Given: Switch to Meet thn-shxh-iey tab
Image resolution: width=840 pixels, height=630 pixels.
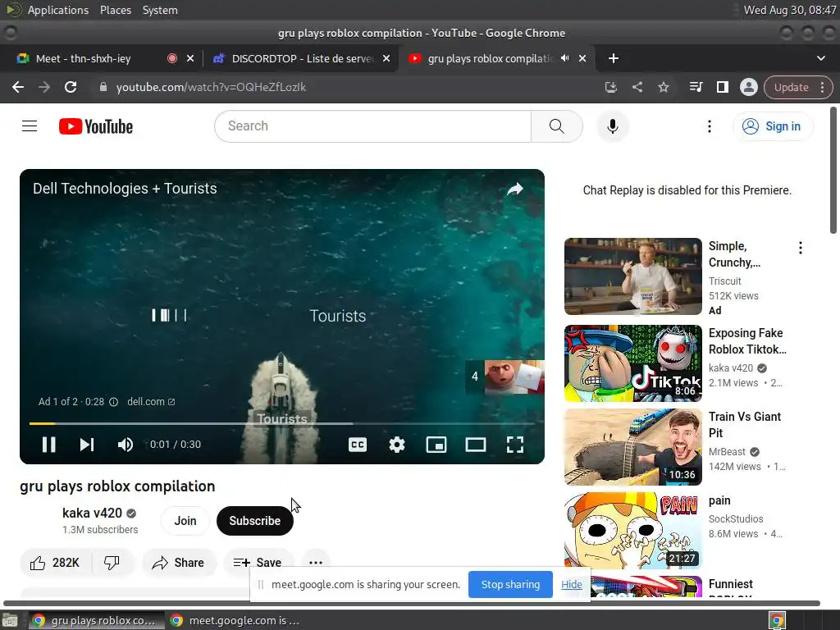Looking at the screenshot, I should tap(102, 58).
